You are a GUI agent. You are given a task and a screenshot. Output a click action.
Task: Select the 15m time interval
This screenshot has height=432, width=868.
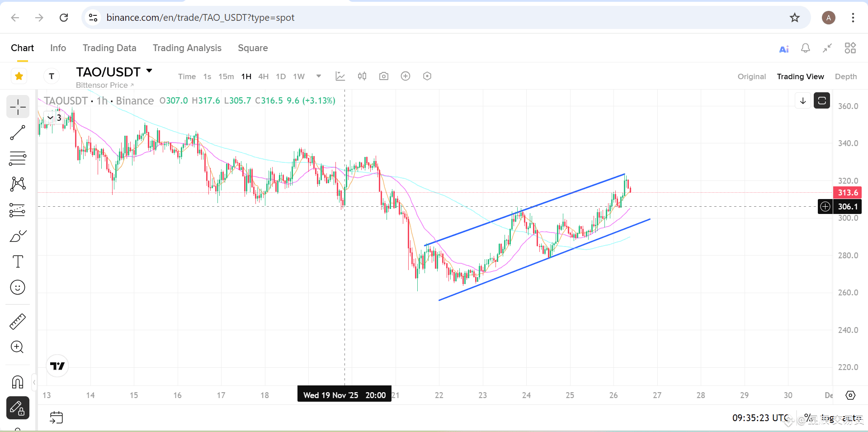[226, 76]
